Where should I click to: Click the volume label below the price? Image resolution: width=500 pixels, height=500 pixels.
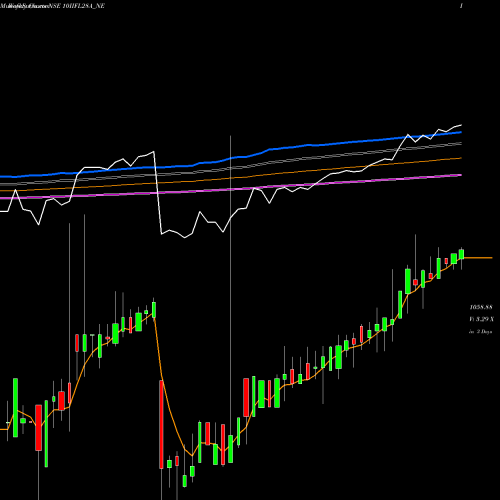[x=481, y=319]
